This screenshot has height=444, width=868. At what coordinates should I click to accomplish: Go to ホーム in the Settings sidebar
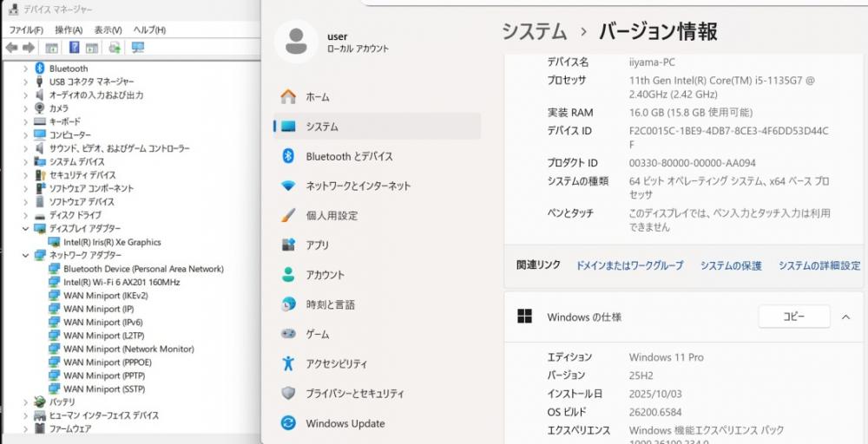(317, 97)
